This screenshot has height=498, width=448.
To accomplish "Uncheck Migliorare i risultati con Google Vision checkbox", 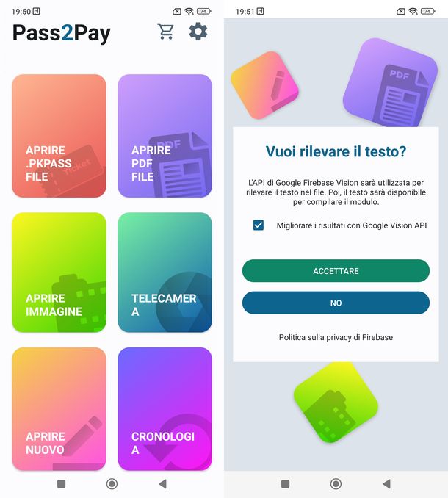I will pyautogui.click(x=259, y=225).
